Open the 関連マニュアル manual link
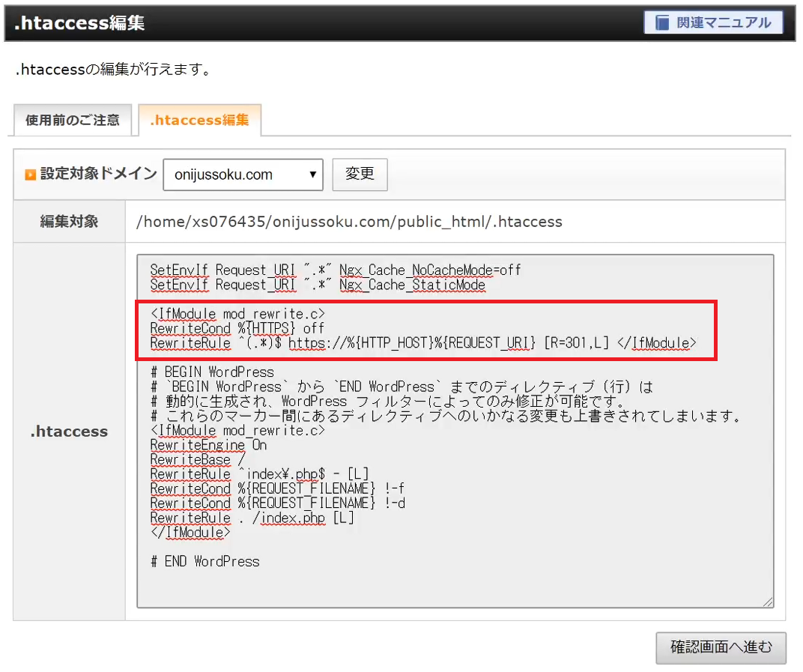The image size is (803, 672). tap(713, 23)
